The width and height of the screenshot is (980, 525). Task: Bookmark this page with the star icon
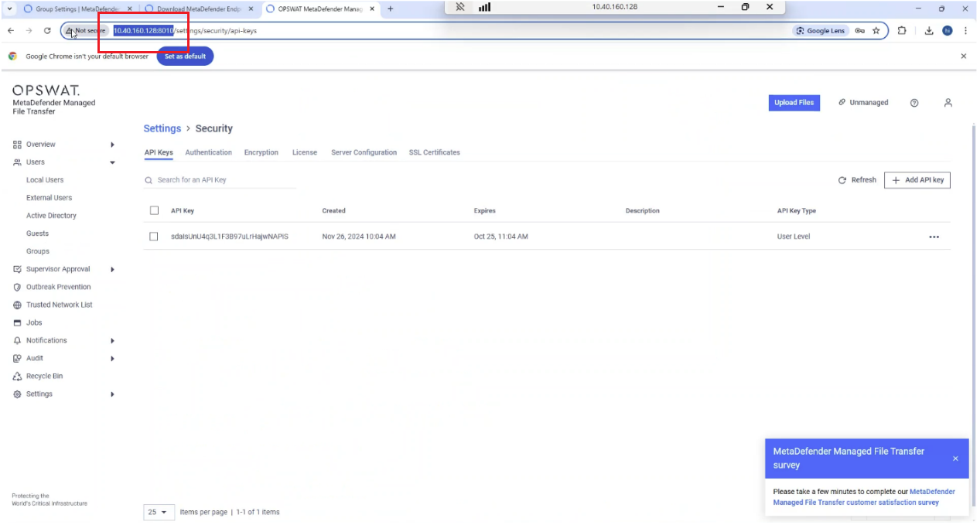[876, 31]
